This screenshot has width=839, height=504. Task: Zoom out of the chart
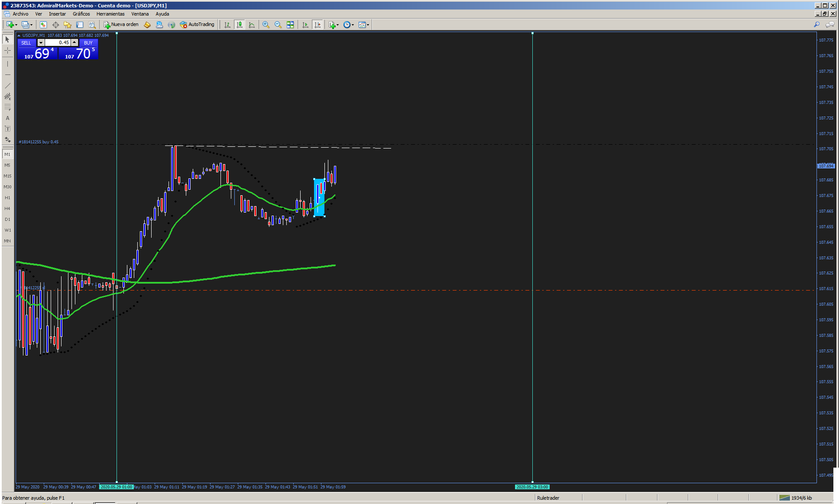(x=278, y=25)
